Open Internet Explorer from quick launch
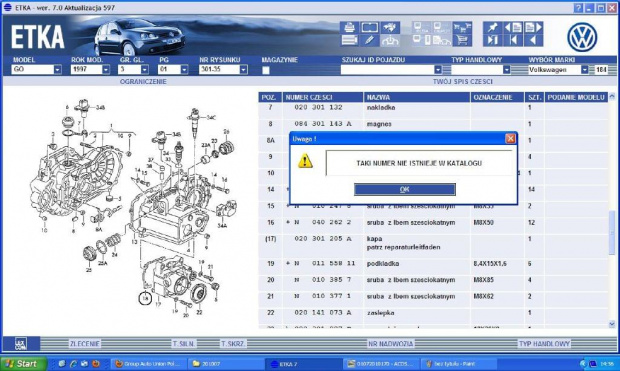 coord(73,363)
